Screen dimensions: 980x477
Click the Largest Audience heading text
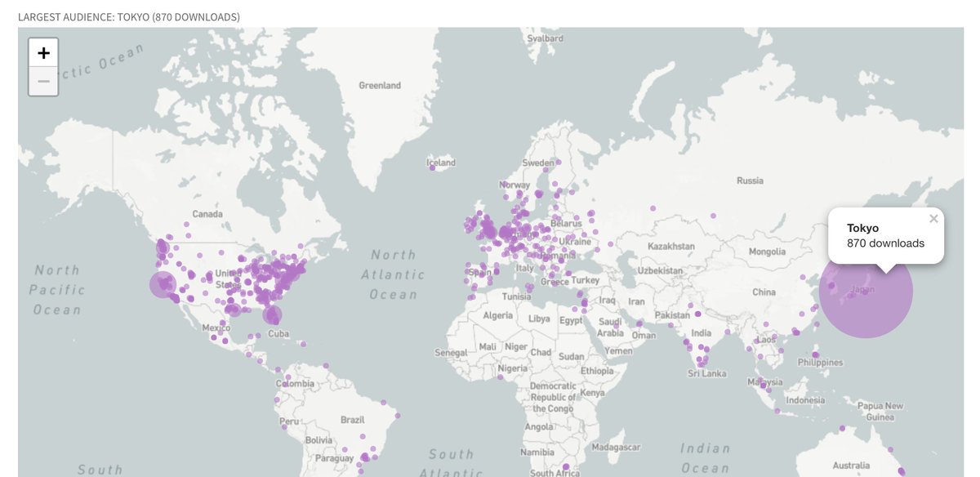(x=129, y=16)
